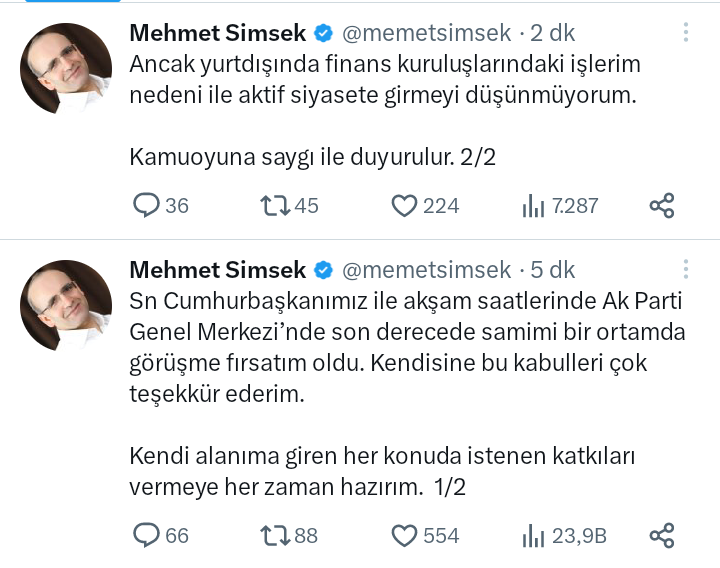Open Mehmet Simsek profile from bottom tweet name

(x=217, y=270)
